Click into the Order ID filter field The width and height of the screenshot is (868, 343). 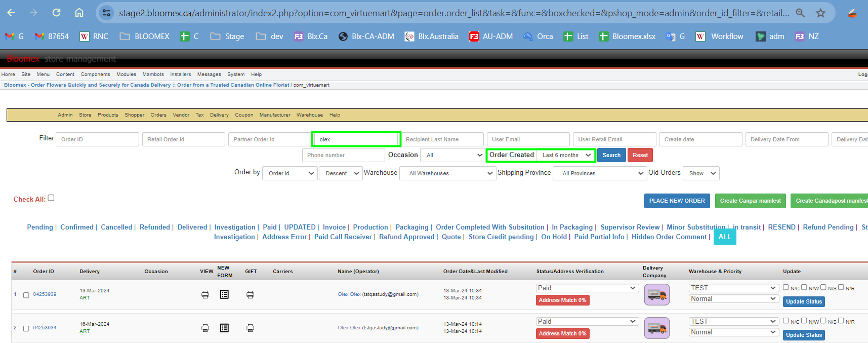tap(98, 139)
